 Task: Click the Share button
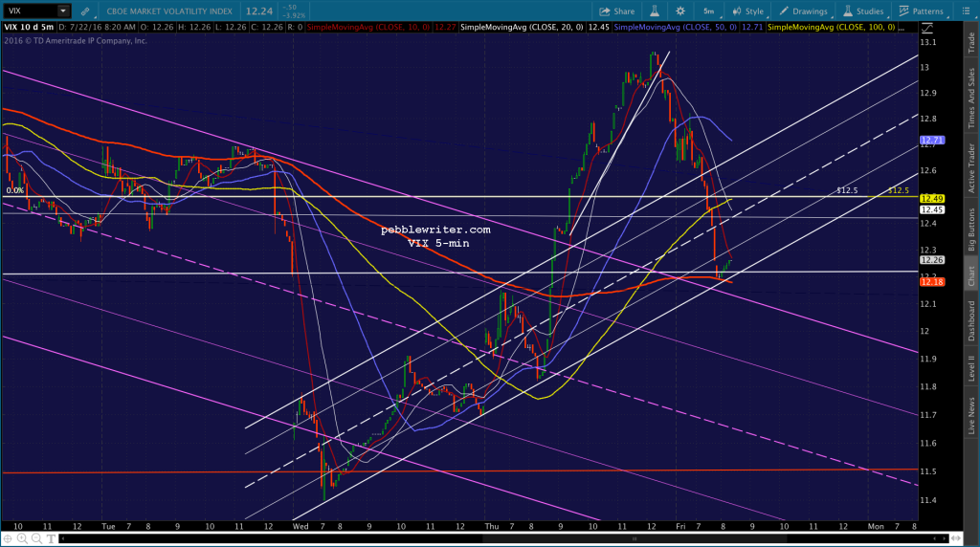[x=617, y=11]
